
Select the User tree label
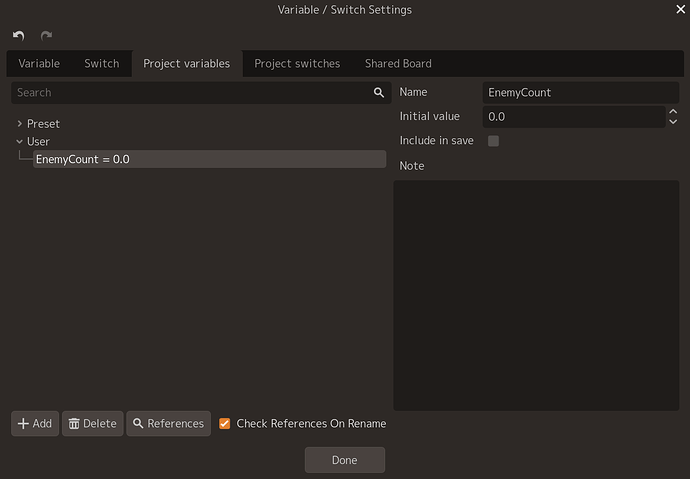click(38, 141)
